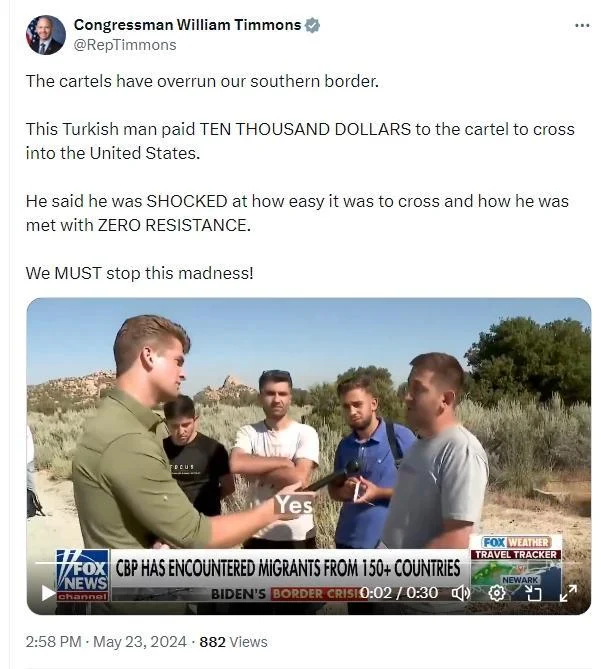Seek along the thin video progress bar
The width and height of the screenshot is (601, 669).
[308, 563]
